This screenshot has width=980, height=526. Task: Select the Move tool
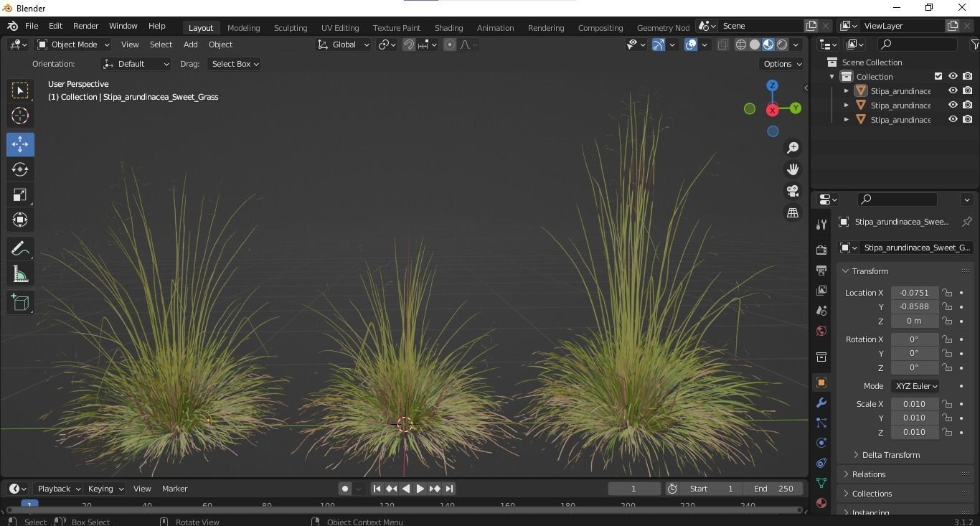click(x=20, y=144)
